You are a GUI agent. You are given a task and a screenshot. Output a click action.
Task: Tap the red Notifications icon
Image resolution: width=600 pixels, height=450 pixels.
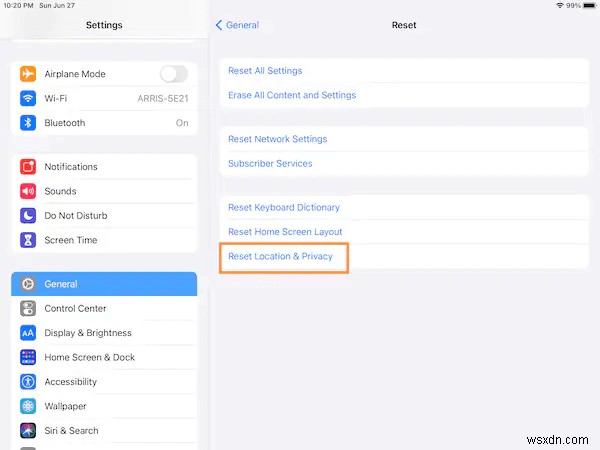pyautogui.click(x=28, y=166)
